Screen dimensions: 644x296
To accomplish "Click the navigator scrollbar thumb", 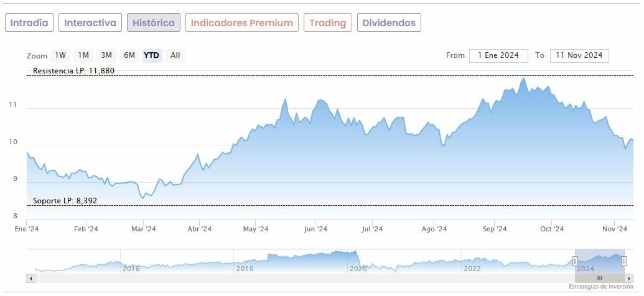I will 599,278.
